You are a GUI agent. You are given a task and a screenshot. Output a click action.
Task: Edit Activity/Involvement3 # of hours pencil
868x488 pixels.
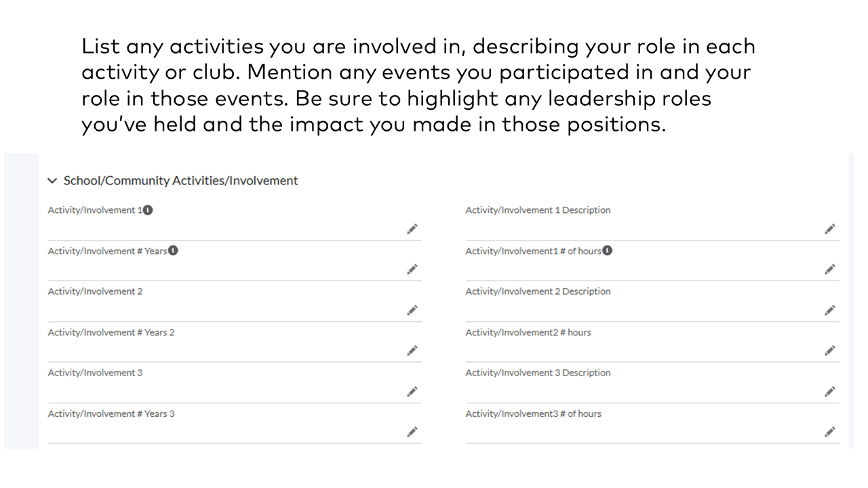pyautogui.click(x=830, y=432)
